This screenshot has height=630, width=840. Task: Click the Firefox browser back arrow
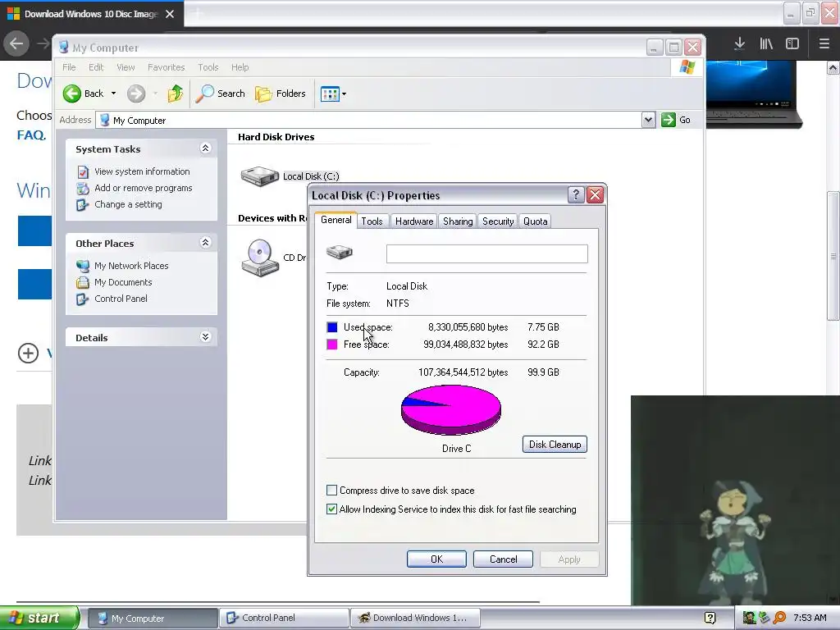pos(16,43)
